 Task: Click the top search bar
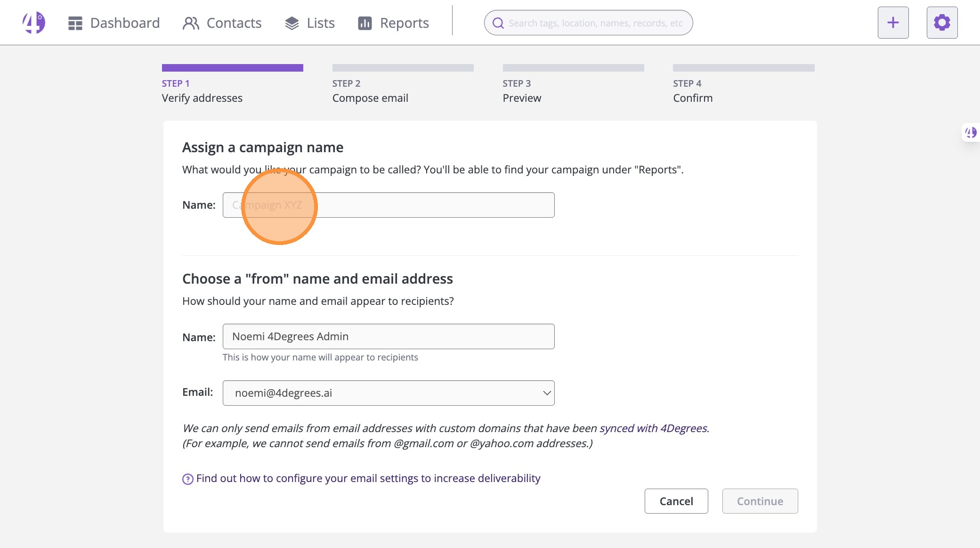pyautogui.click(x=595, y=23)
